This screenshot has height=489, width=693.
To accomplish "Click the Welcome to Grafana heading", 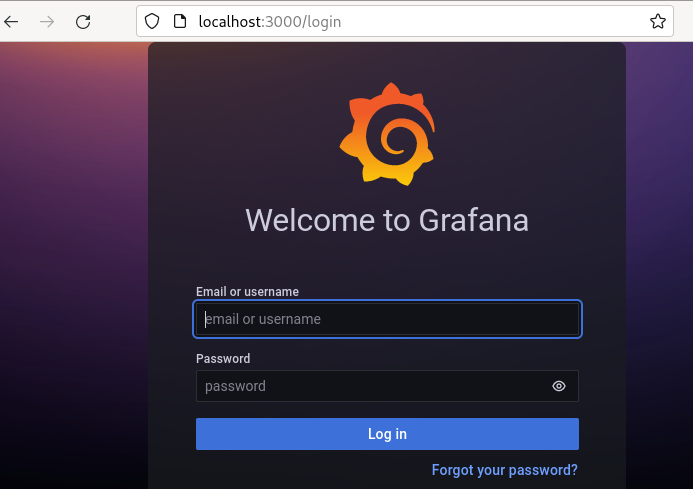I will (387, 220).
